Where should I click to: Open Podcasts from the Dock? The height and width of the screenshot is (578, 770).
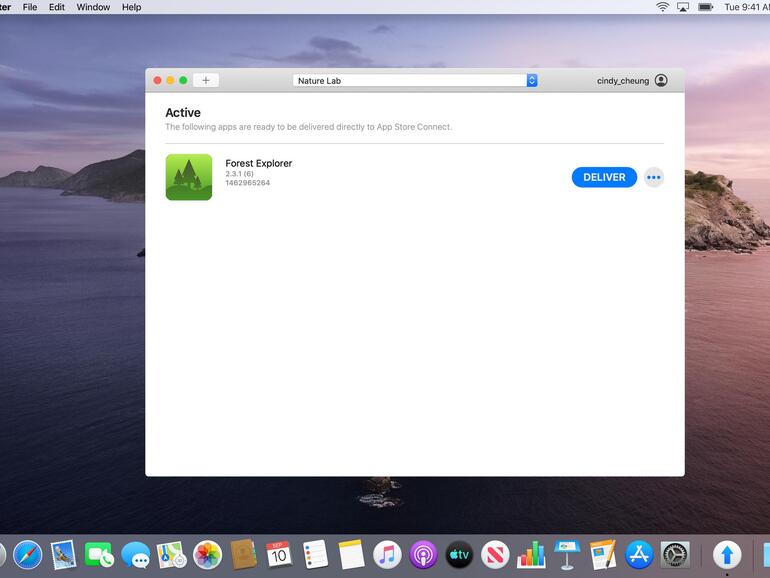[x=423, y=555]
